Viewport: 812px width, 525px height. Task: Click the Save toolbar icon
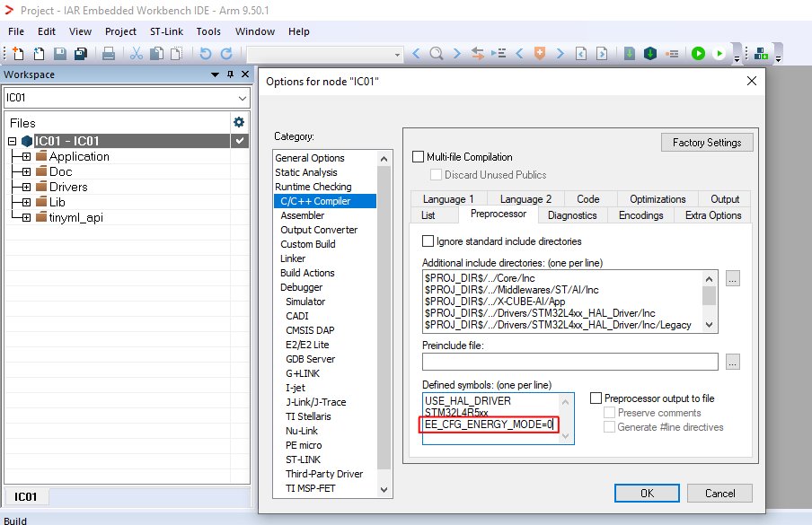[x=60, y=53]
